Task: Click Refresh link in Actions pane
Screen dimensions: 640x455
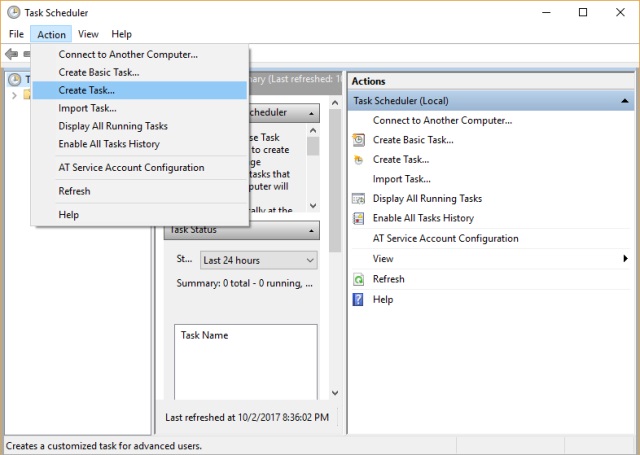Action: [x=389, y=279]
